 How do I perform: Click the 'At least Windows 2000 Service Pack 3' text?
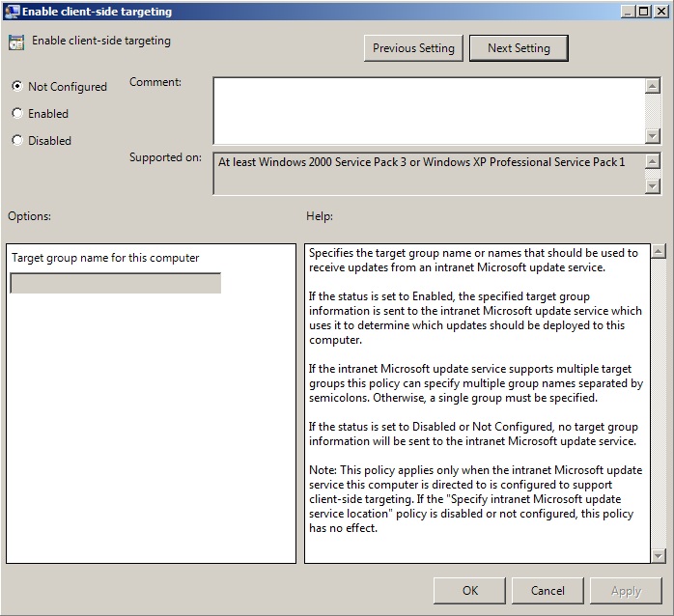pyautogui.click(x=313, y=162)
